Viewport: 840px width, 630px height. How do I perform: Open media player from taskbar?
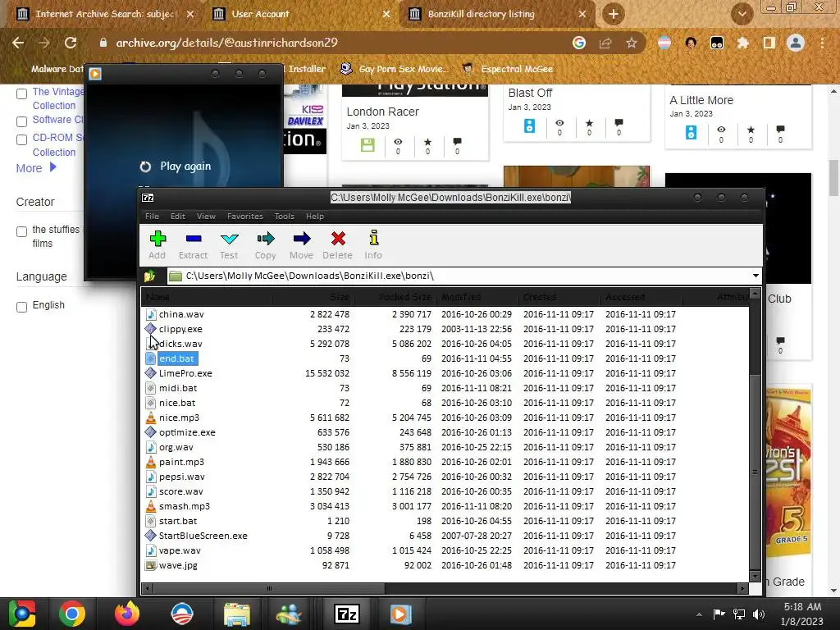click(400, 614)
